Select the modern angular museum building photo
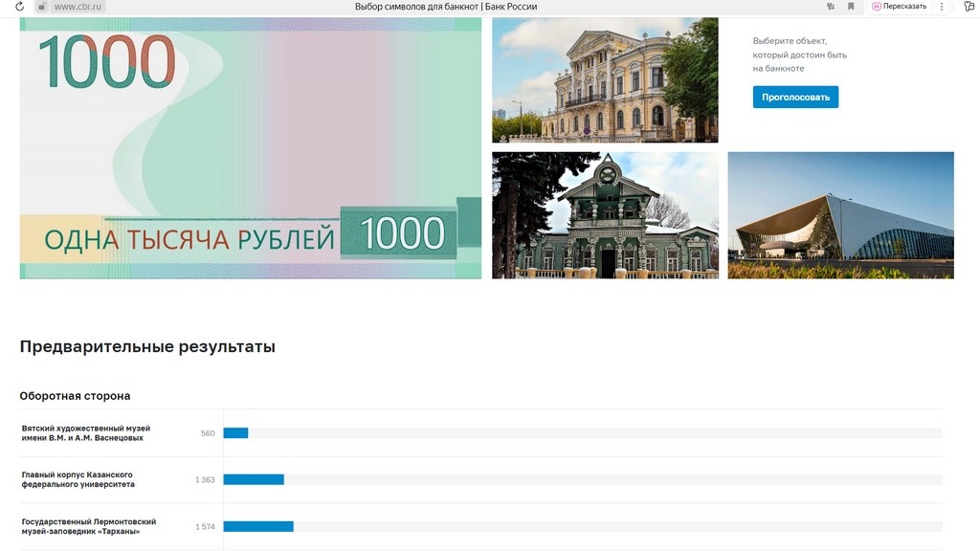 840,214
